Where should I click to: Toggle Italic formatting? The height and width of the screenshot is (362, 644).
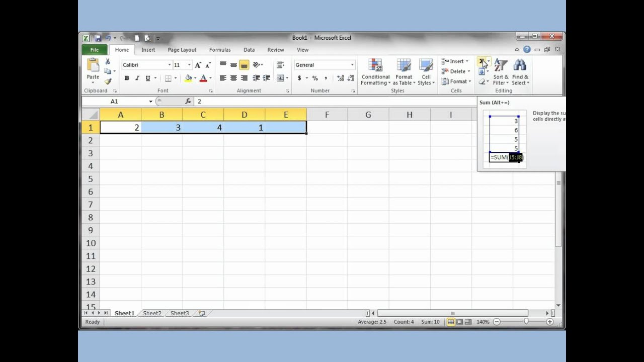point(137,78)
